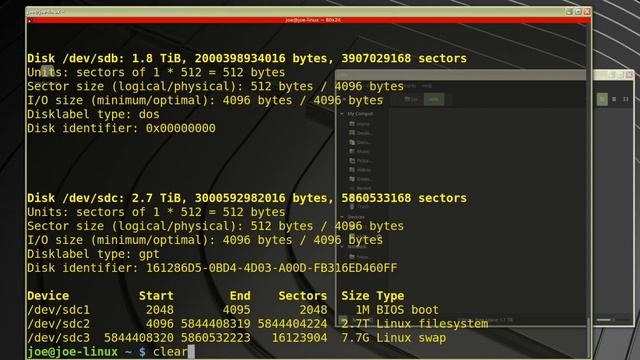Viewport: 640px width, 360px height.
Task: Open Desktop folder in file manager sidebar
Action: point(360,133)
